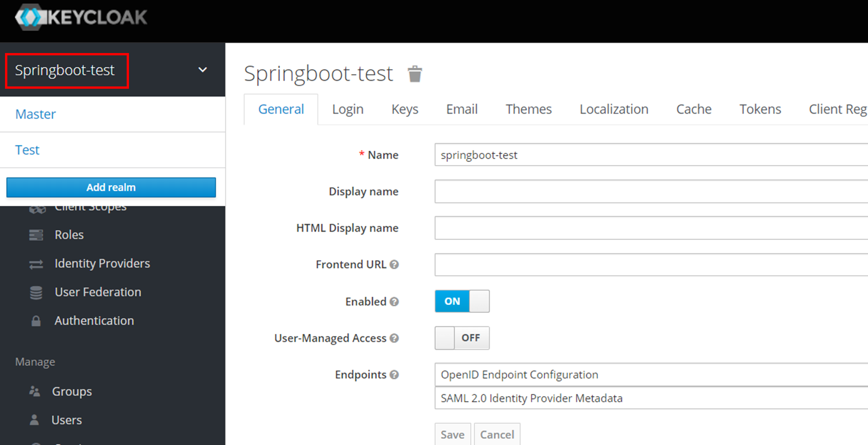The width and height of the screenshot is (868, 445).
Task: Click the Add realm button
Action: (111, 188)
